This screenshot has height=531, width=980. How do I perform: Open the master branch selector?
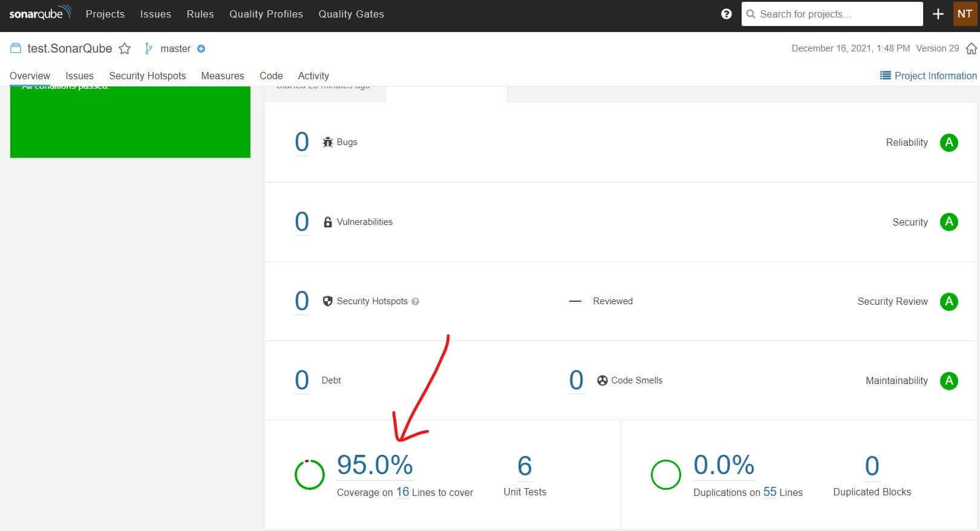pyautogui.click(x=175, y=48)
